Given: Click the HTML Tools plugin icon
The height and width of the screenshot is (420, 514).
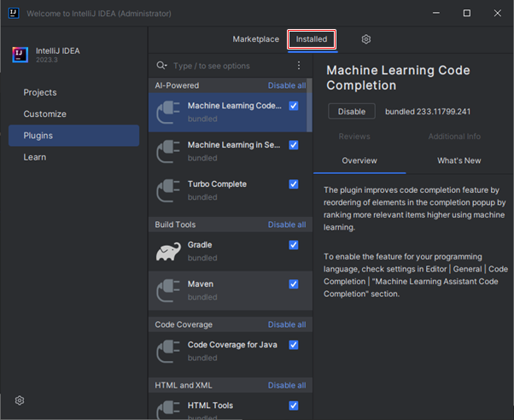Looking at the screenshot, I should tap(168, 410).
